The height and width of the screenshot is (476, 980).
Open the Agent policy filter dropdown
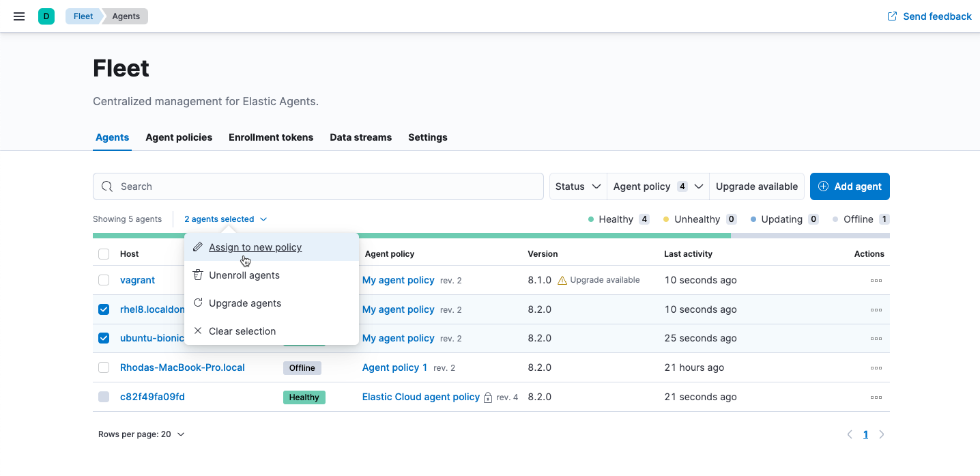coord(657,186)
